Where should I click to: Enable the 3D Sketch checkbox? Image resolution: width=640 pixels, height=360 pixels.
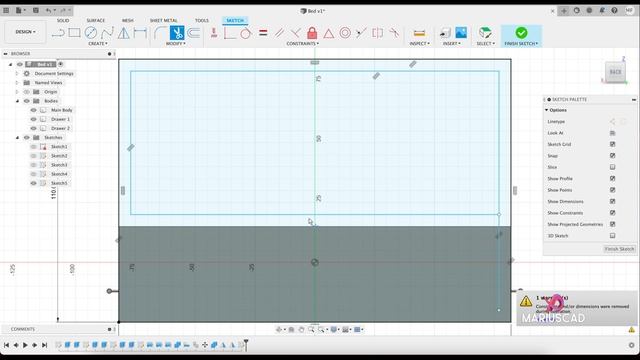coord(612,236)
